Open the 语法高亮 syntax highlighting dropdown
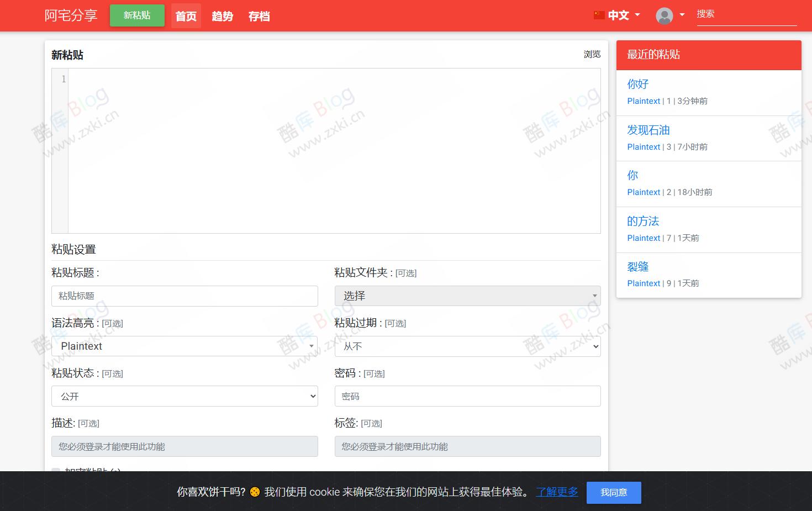Image resolution: width=812 pixels, height=511 pixels. [x=184, y=346]
